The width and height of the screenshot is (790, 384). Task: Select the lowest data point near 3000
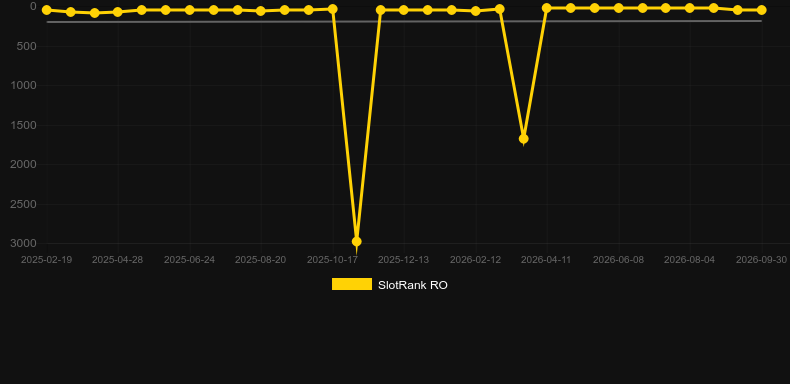point(357,242)
